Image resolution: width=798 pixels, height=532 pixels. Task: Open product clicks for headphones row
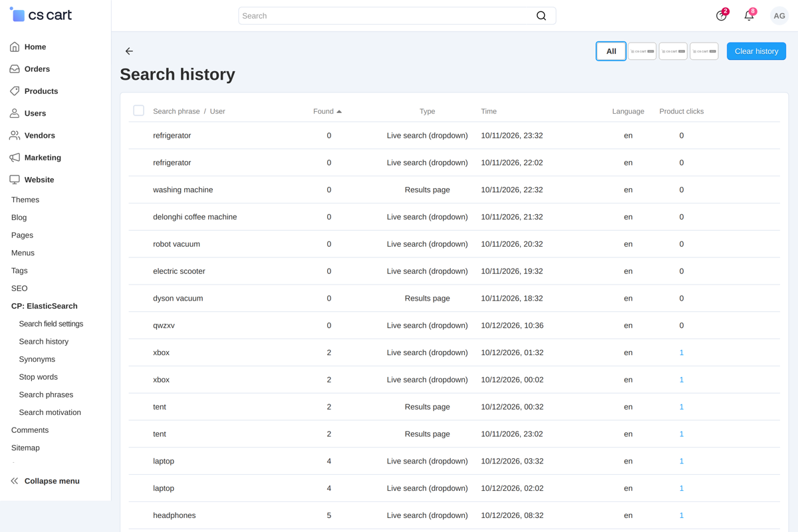pos(681,515)
